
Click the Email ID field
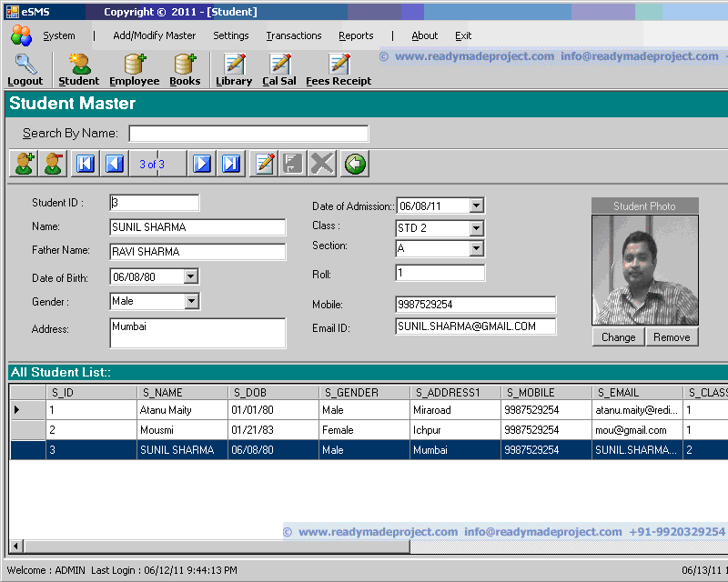476,326
